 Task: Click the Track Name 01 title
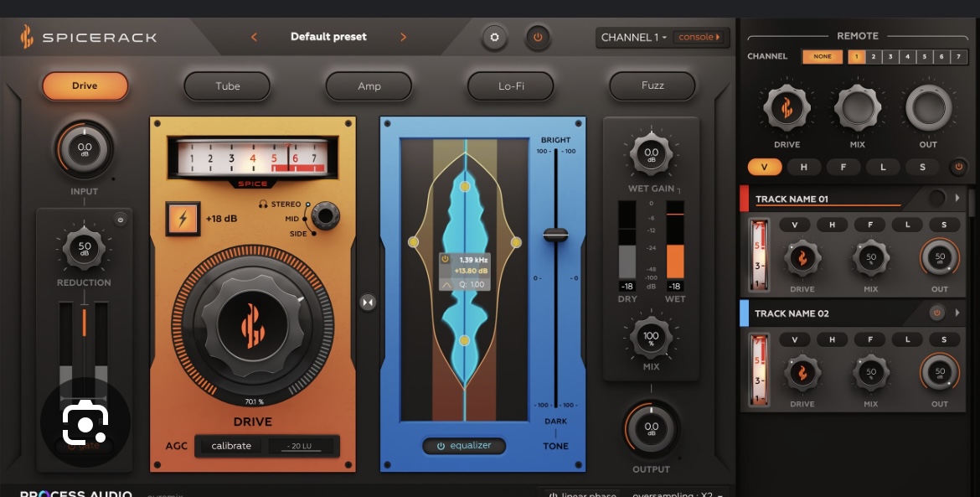click(x=792, y=199)
